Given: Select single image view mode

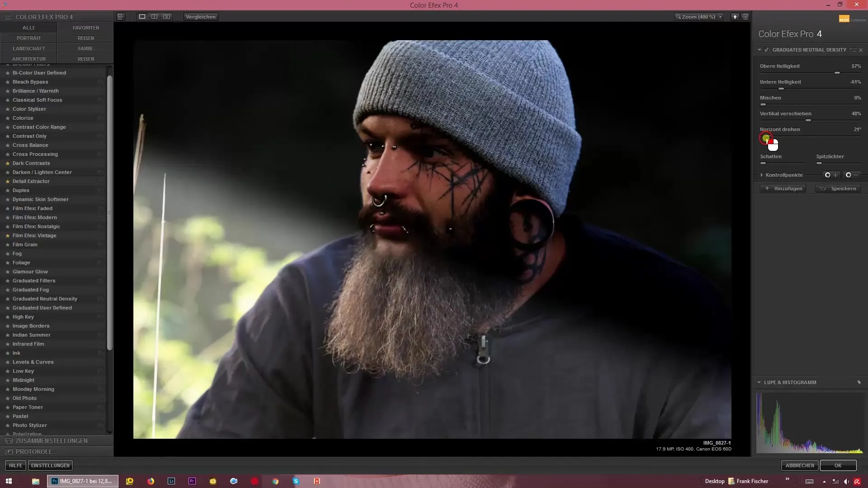Looking at the screenshot, I should 142,17.
